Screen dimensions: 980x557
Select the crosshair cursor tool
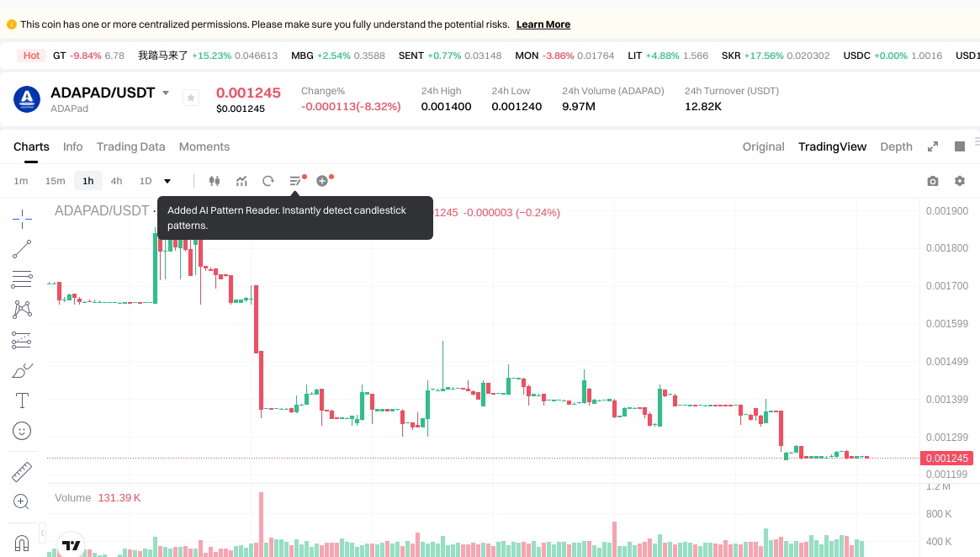(x=22, y=220)
